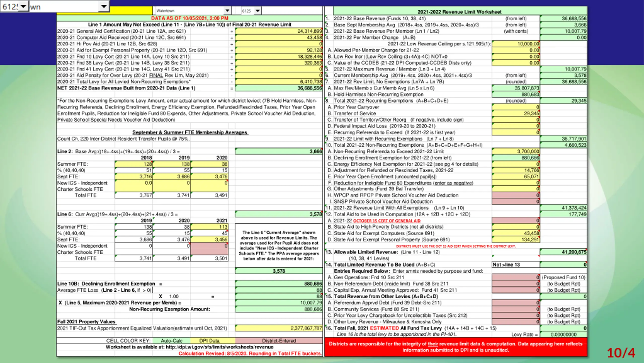Open the small 6125 district code dropdown
644x363 pixels.
pyautogui.click(x=258, y=11)
